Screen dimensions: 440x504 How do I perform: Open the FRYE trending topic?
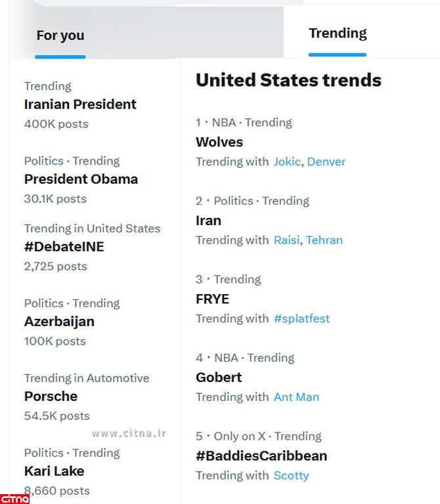tap(212, 299)
